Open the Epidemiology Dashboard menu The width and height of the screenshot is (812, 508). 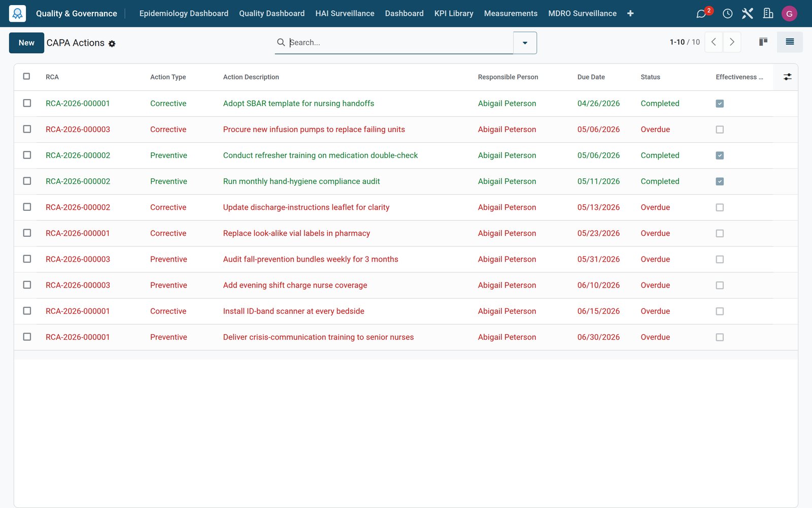[x=184, y=14]
